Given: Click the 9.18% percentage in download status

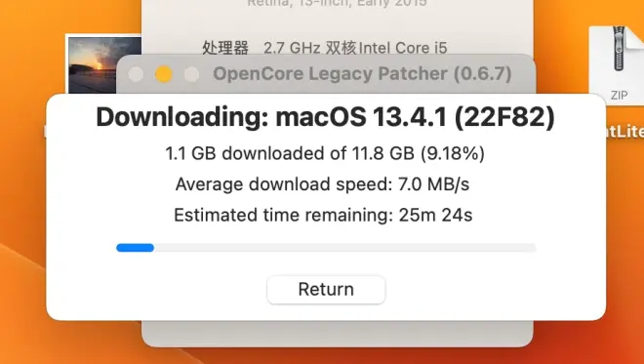Looking at the screenshot, I should (452, 153).
